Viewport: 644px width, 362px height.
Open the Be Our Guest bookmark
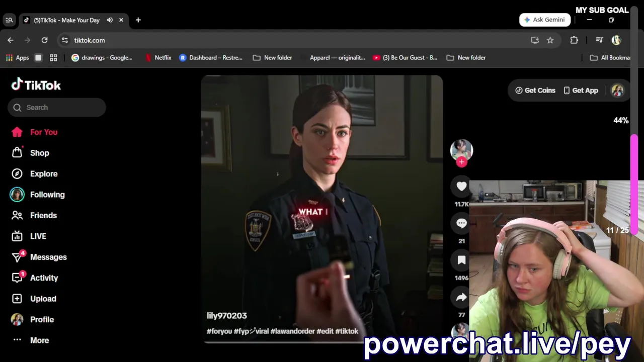coord(405,58)
